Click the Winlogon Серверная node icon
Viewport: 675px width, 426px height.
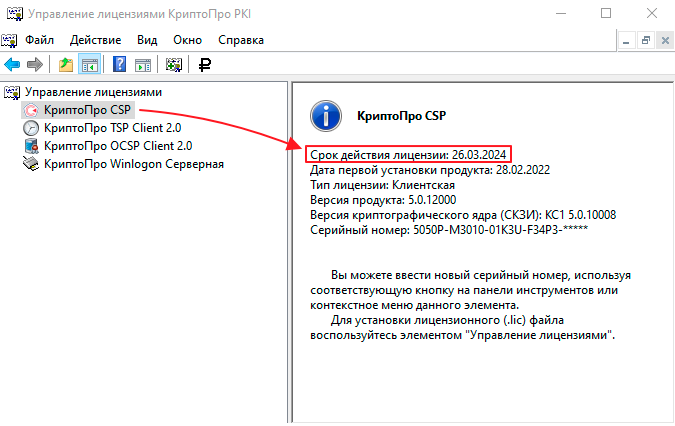click(31, 164)
